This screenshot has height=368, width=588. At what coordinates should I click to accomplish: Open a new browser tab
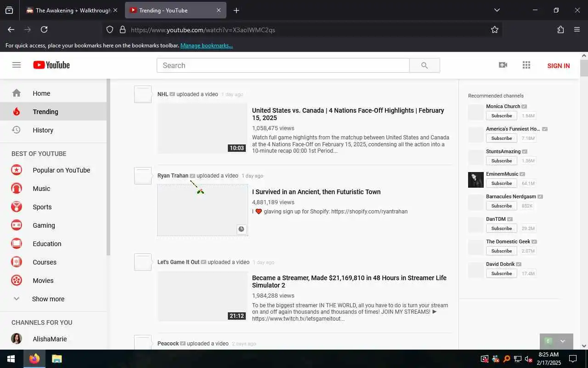(236, 10)
